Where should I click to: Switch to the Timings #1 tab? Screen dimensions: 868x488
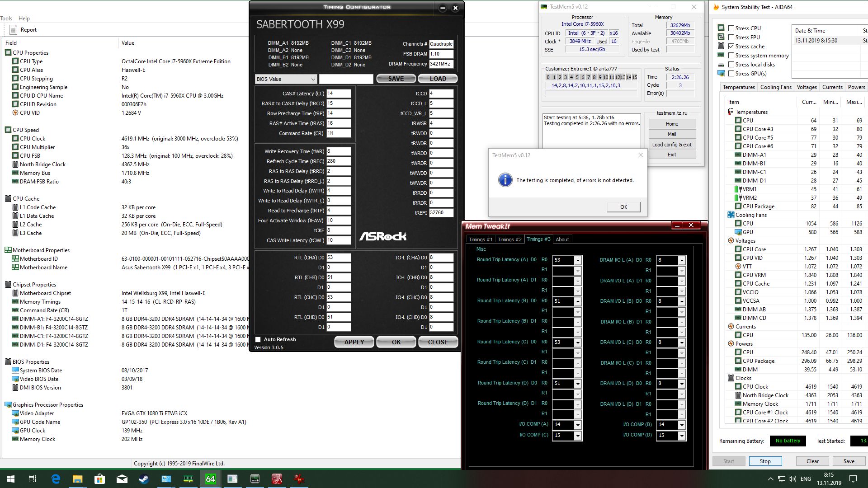tap(480, 239)
